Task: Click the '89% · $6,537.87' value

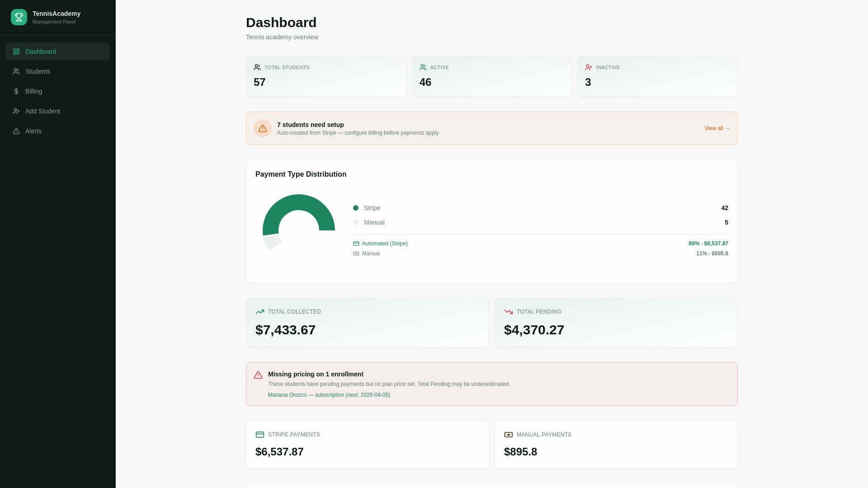Action: [708, 244]
